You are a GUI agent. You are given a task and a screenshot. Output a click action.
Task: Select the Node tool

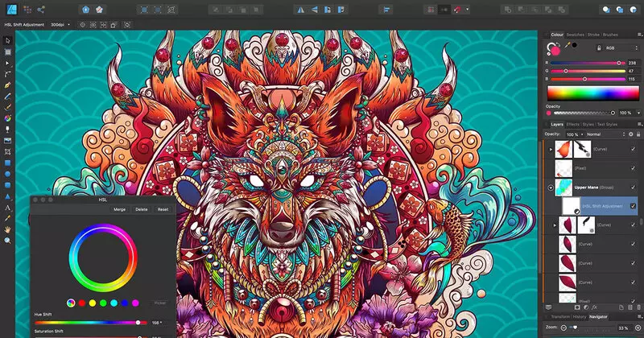click(7, 64)
